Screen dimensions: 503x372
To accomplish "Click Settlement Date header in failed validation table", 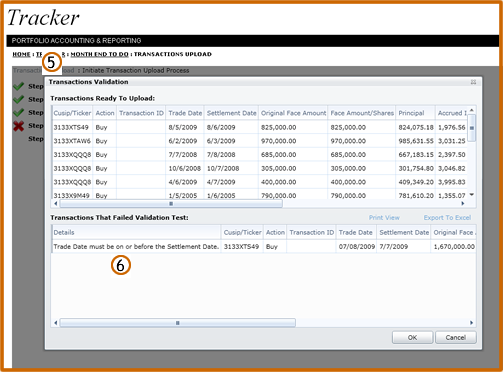I will [404, 232].
